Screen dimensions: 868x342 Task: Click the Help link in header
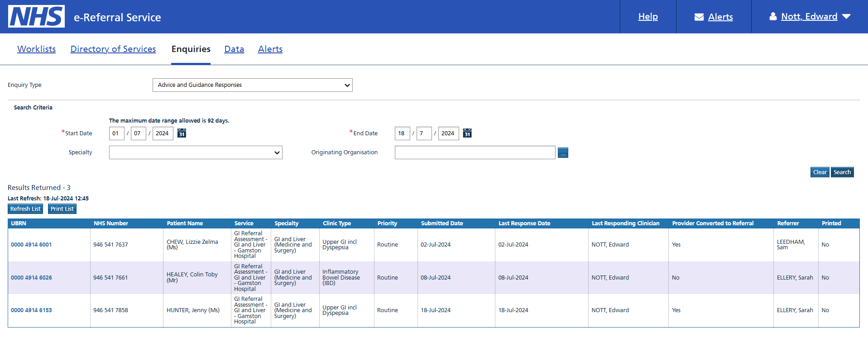648,17
